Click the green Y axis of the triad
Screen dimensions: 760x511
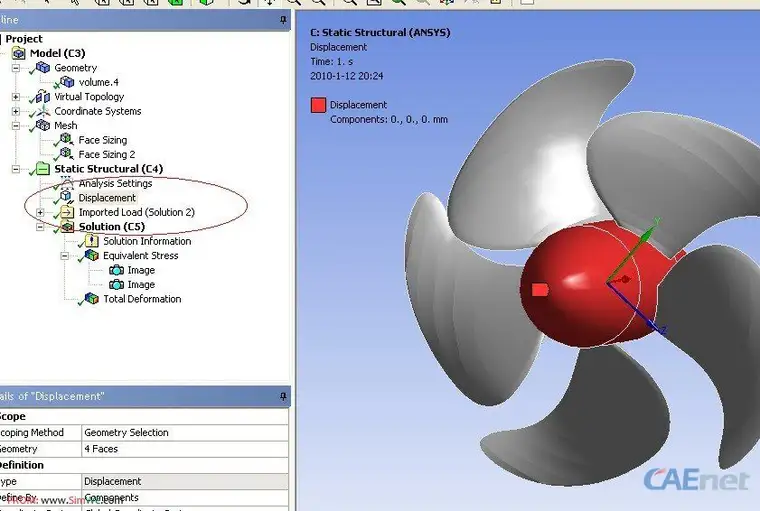click(647, 236)
